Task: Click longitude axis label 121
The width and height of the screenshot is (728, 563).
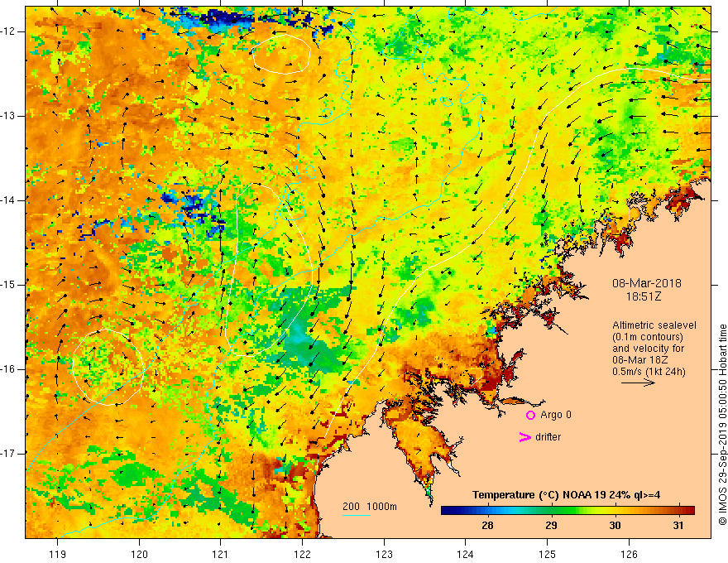Action: pos(221,554)
